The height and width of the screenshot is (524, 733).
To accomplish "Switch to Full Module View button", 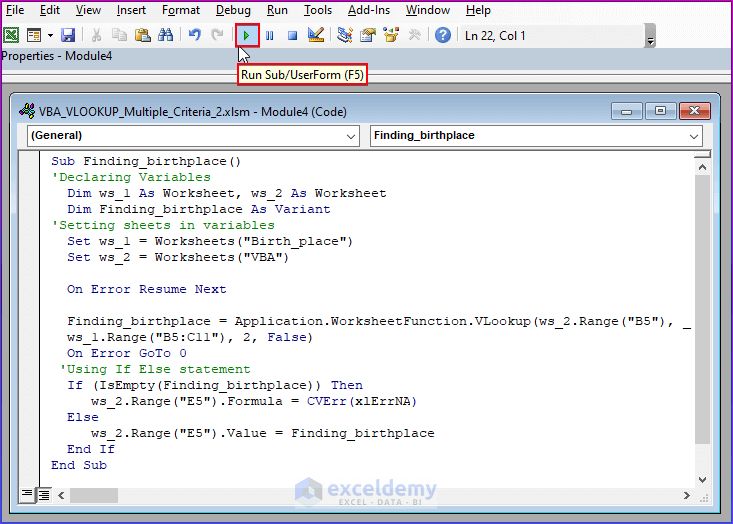I will point(44,495).
